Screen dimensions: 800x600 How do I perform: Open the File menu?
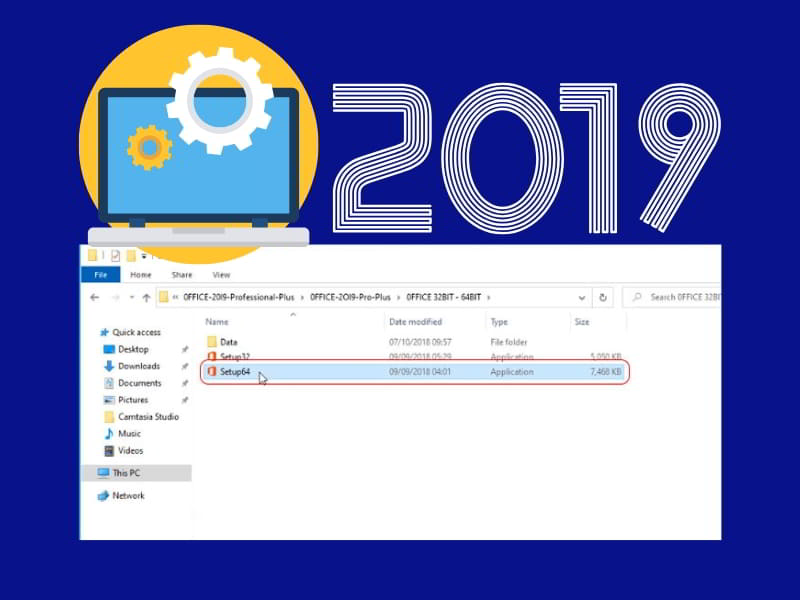pyautogui.click(x=103, y=275)
